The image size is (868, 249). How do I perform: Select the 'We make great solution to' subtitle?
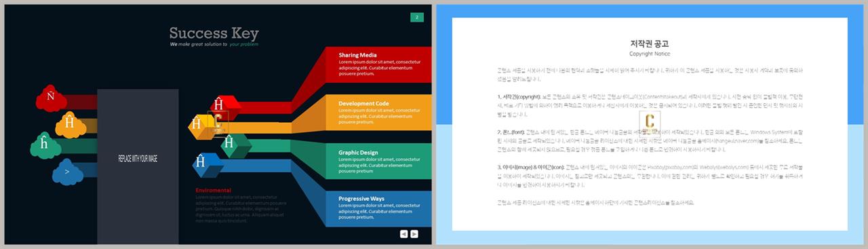tap(198, 44)
